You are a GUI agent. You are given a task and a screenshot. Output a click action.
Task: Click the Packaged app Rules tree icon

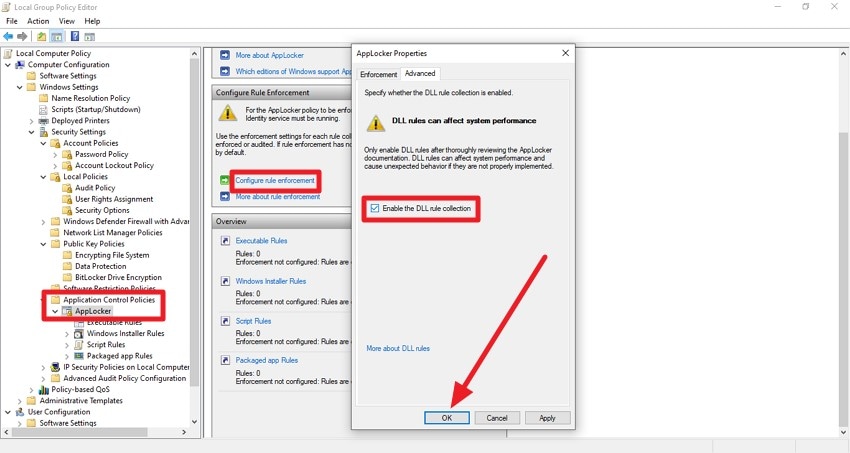[x=79, y=356]
